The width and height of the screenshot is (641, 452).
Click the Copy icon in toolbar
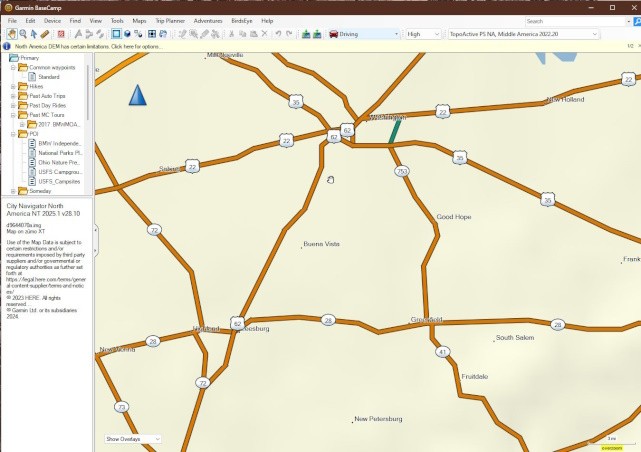pos(242,34)
